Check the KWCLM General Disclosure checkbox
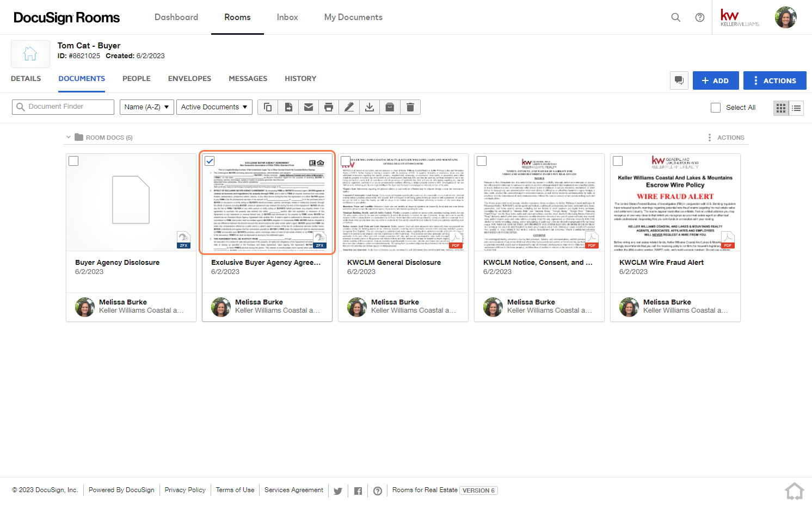Image resolution: width=812 pixels, height=522 pixels. (x=346, y=161)
